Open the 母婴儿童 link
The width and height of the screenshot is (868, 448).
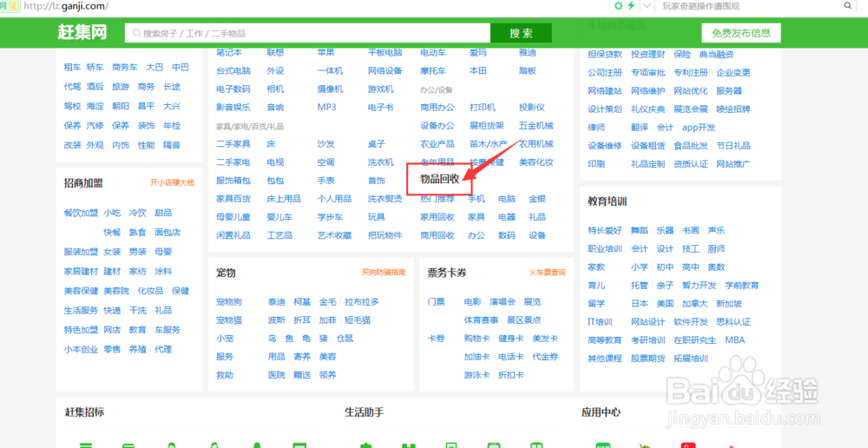[x=233, y=217]
